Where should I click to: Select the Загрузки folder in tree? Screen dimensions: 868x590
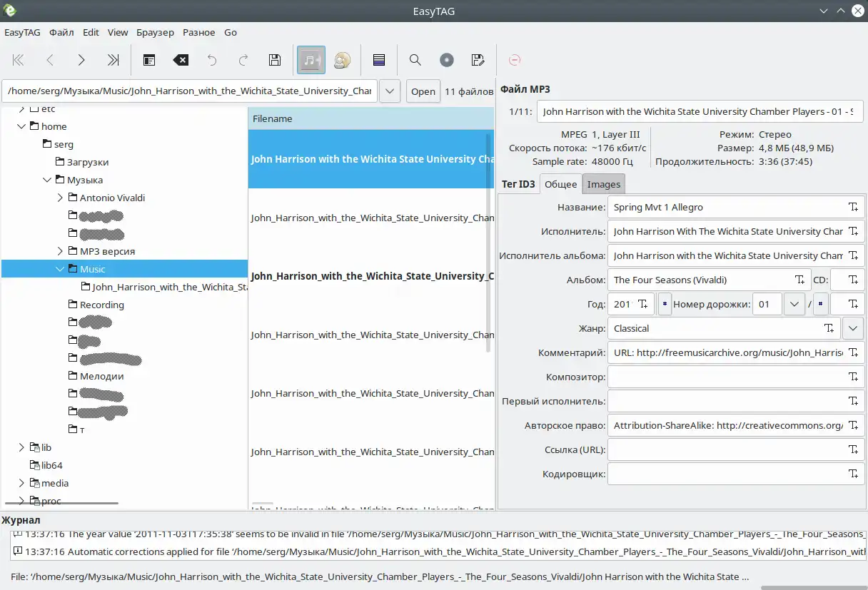point(87,162)
